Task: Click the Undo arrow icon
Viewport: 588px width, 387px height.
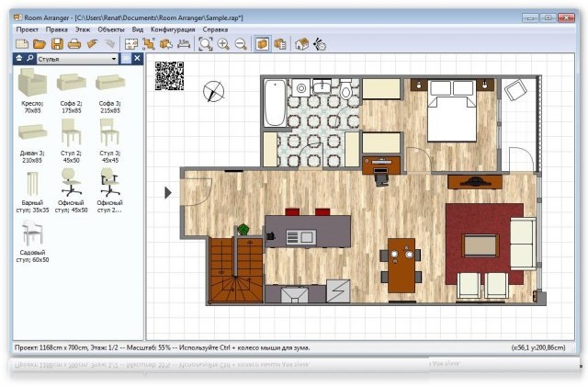Action: tap(92, 44)
